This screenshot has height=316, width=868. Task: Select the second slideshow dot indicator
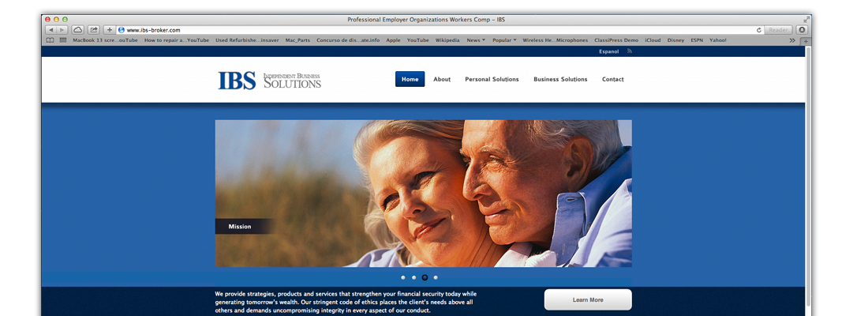[x=413, y=278]
